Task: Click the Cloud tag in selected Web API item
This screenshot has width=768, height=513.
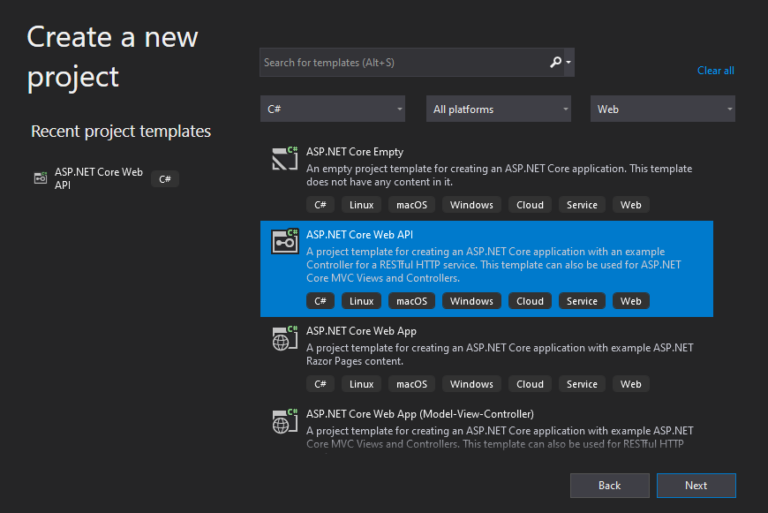Action: point(530,301)
